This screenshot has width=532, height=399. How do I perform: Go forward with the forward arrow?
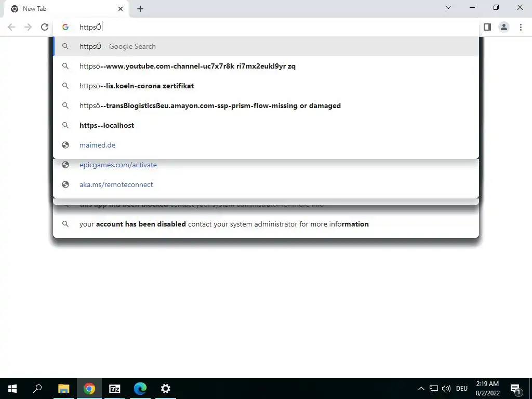28,27
